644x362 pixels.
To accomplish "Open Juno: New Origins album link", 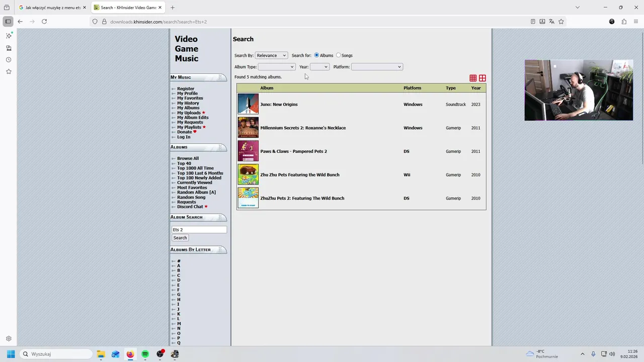I will pos(279,105).
